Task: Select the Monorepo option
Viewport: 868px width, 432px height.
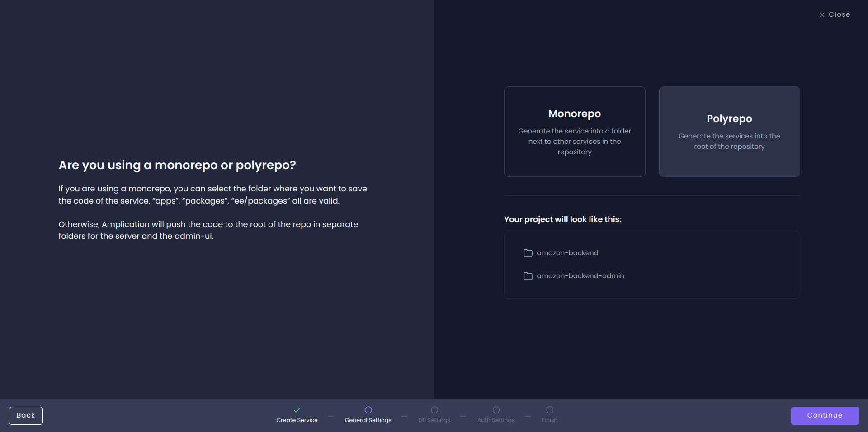Action: pos(575,132)
